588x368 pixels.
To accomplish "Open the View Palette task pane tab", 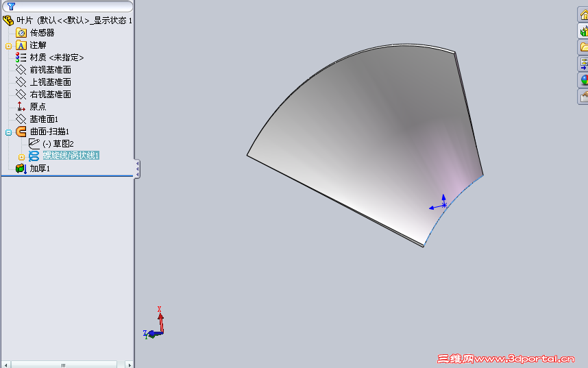I will [x=583, y=64].
